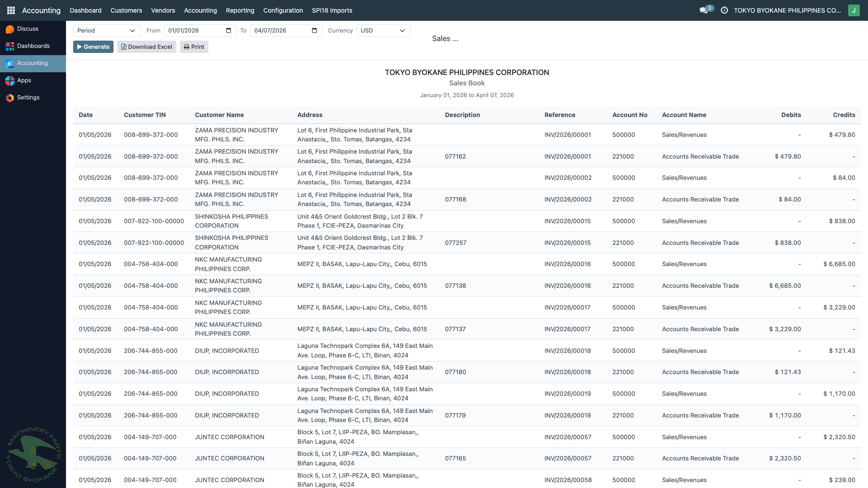The width and height of the screenshot is (868, 488).
Task: Open the To date calendar picker
Action: coord(315,31)
